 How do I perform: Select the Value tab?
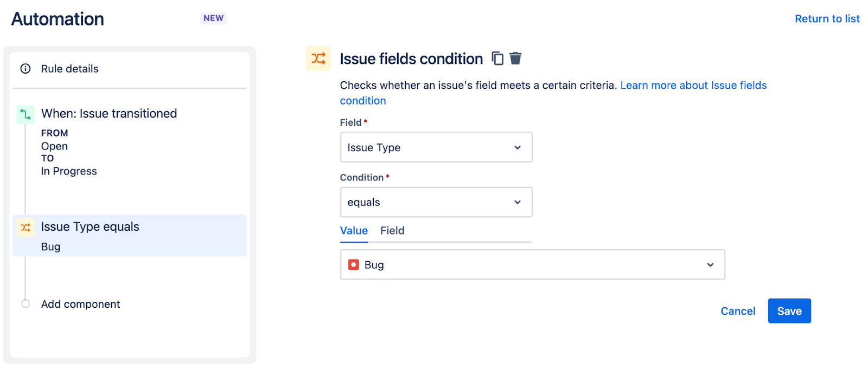click(x=353, y=230)
